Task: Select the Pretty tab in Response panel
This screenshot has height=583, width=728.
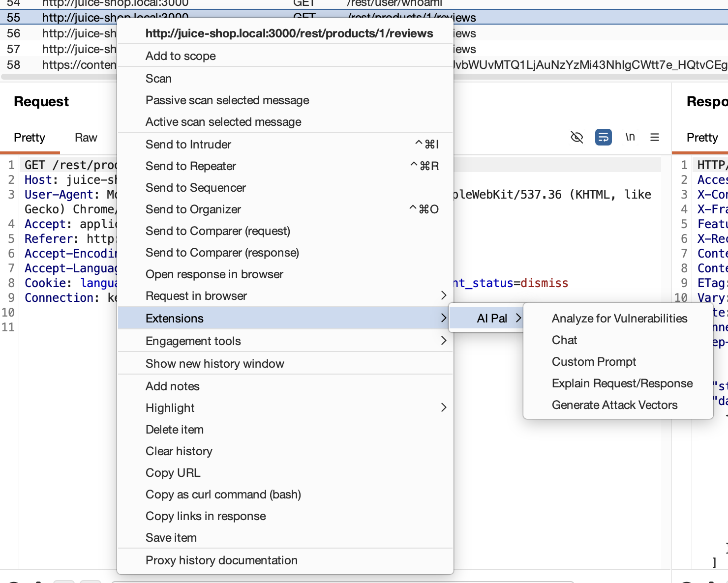Action: pyautogui.click(x=702, y=138)
